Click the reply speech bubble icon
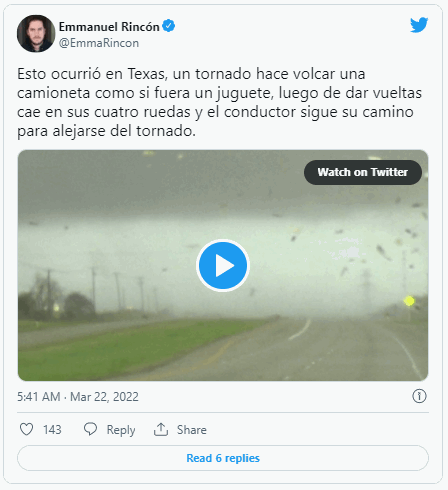 pos(90,429)
